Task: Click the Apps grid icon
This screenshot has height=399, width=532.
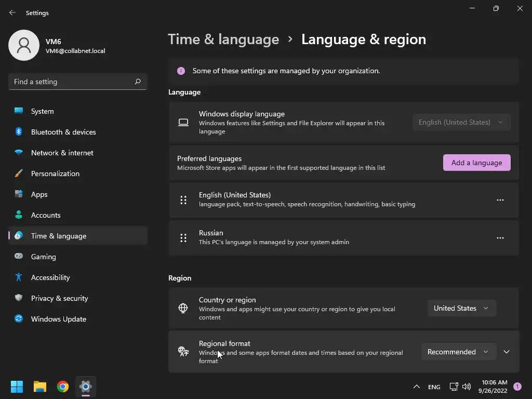Action: 19,194
